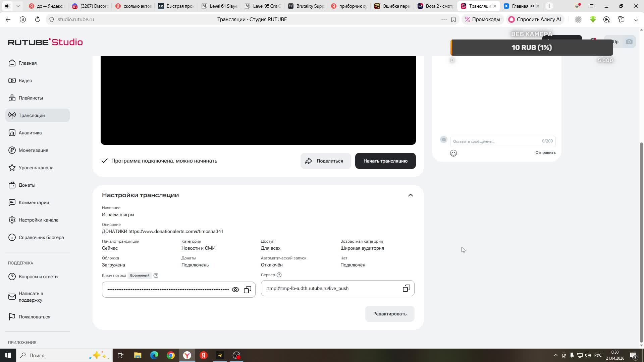Bookmark page via address bar icon
Image resolution: width=644 pixels, height=362 pixels.
point(453,19)
